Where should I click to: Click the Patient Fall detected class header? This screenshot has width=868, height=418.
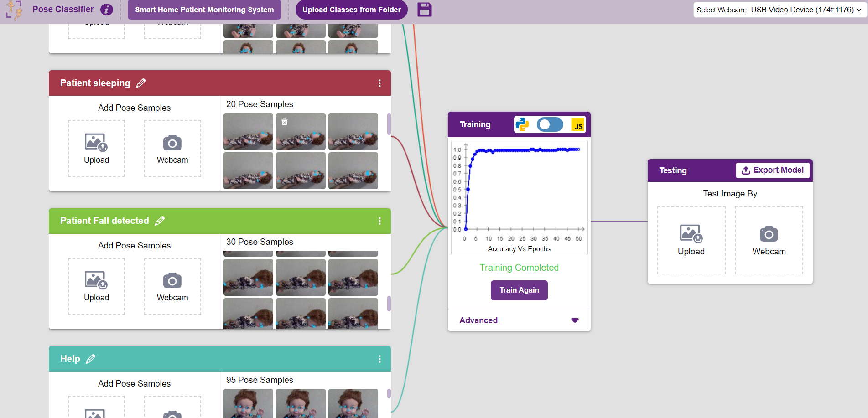[x=220, y=221]
